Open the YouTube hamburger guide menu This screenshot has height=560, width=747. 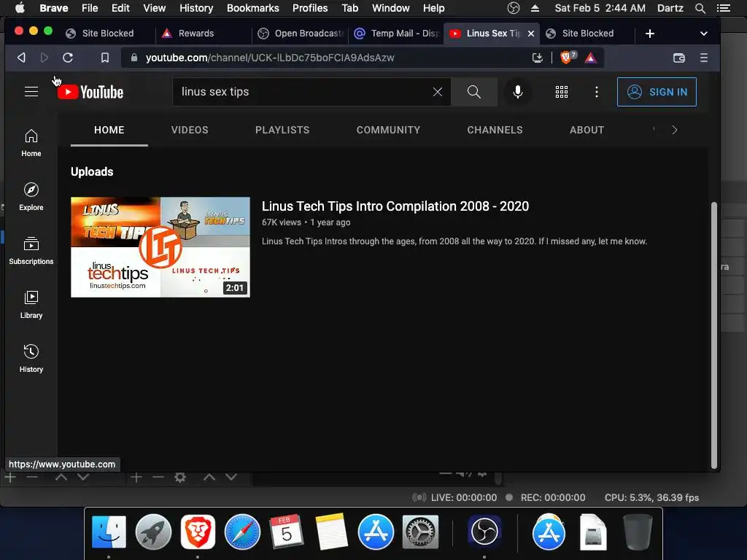tap(31, 91)
